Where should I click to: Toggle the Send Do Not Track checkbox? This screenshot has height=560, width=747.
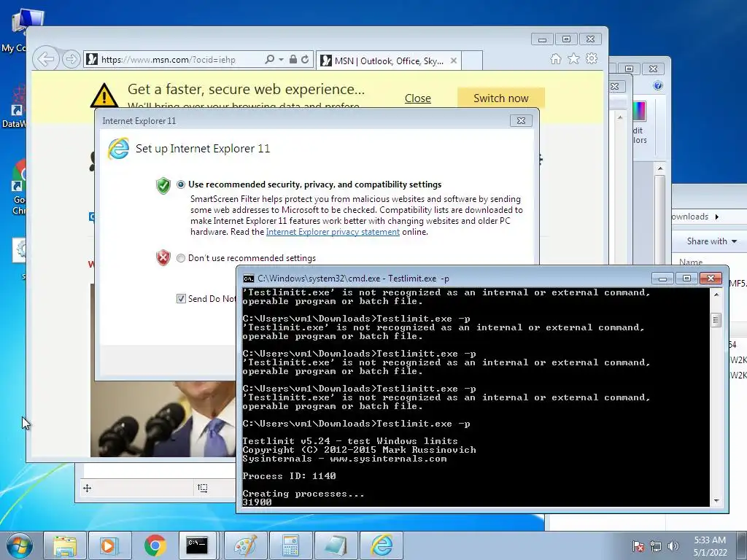pyautogui.click(x=181, y=298)
